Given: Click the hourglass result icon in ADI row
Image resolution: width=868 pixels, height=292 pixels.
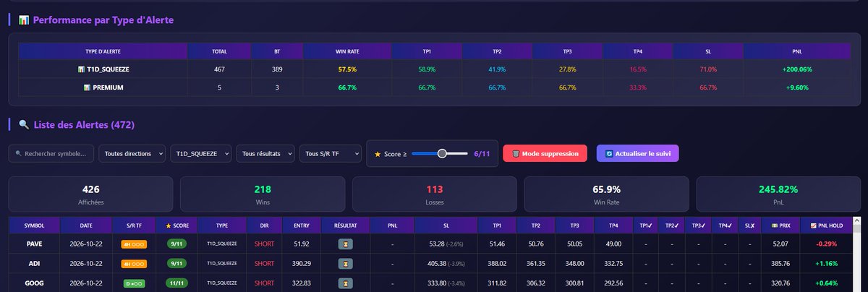Looking at the screenshot, I should [x=346, y=265].
